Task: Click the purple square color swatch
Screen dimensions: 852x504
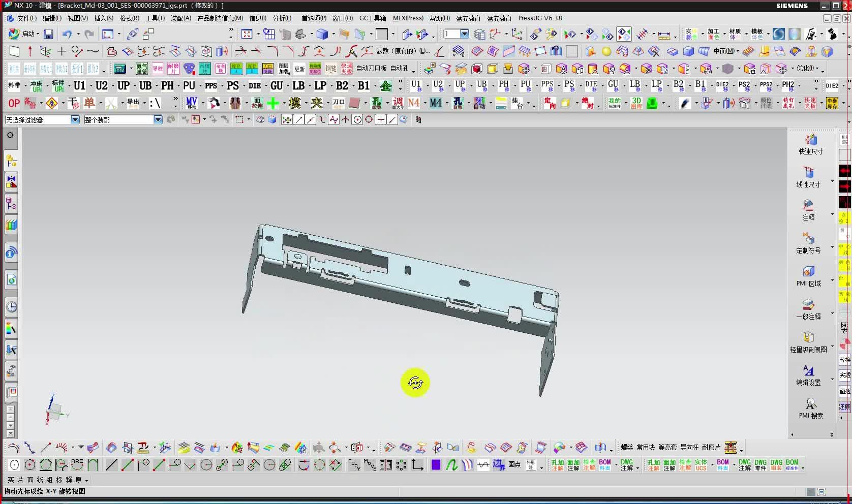Action: (x=436, y=465)
